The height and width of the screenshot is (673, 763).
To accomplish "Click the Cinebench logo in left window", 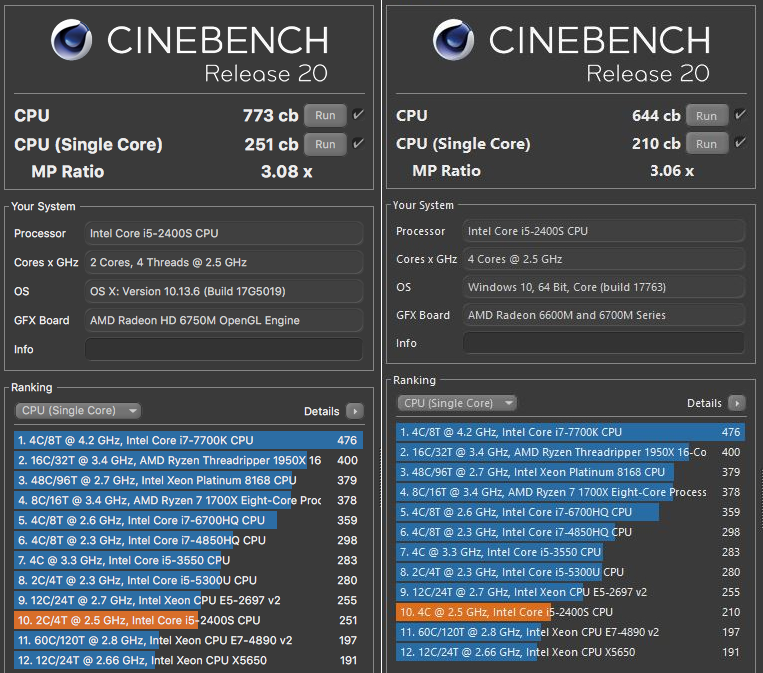I will pos(72,39).
